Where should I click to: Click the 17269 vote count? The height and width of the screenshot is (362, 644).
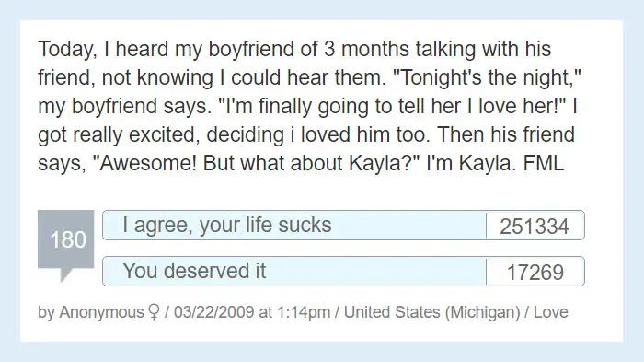(x=535, y=272)
